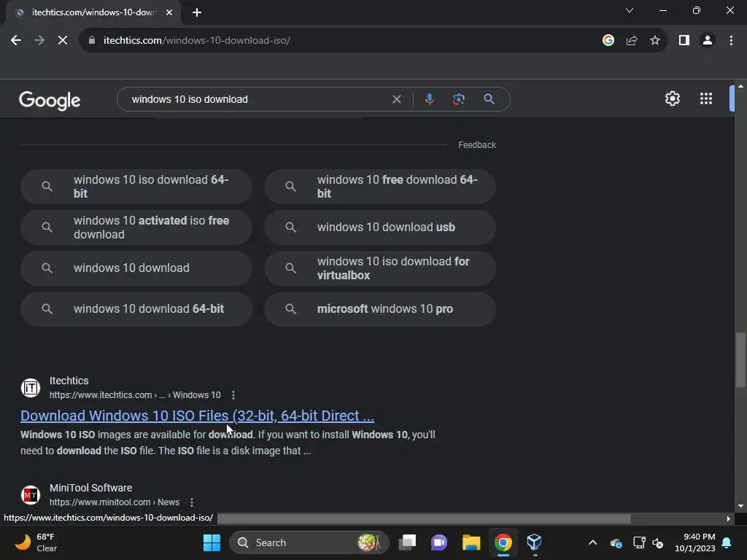Select the itechtics.com browser tab
The image size is (747, 560).
tap(93, 12)
